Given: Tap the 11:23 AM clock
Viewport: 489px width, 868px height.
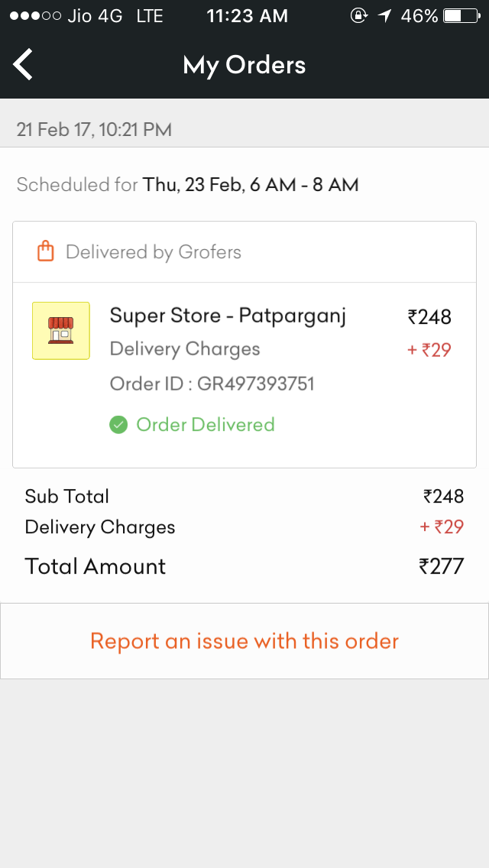Looking at the screenshot, I should (x=248, y=16).
